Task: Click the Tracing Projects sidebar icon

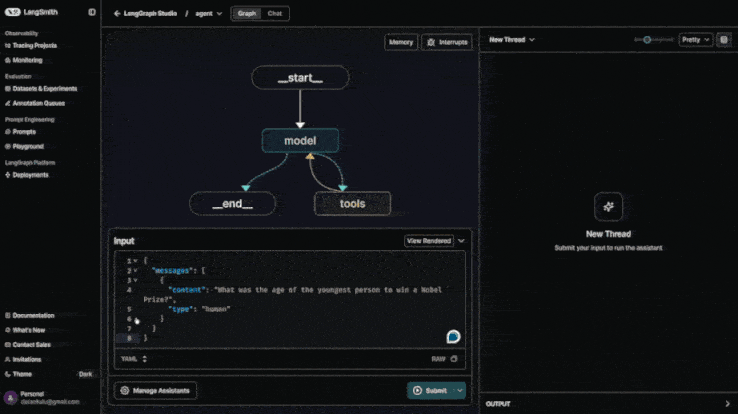Action: [x=8, y=46]
